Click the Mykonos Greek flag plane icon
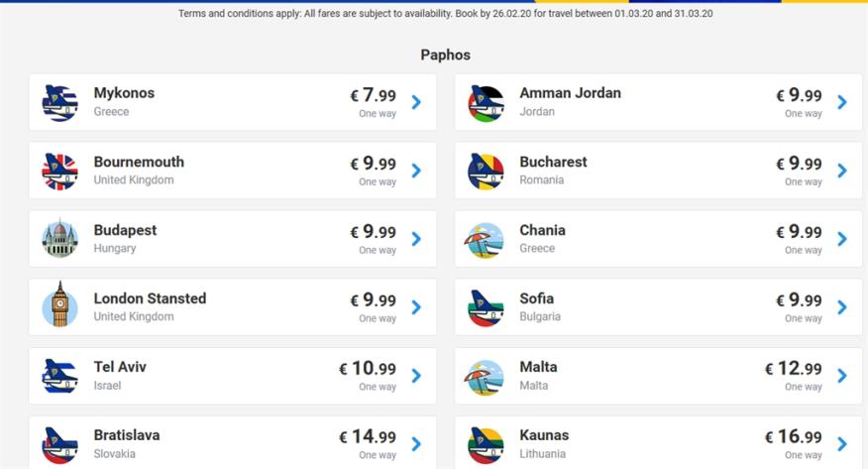Screen dimensions: 868x469 (59, 102)
